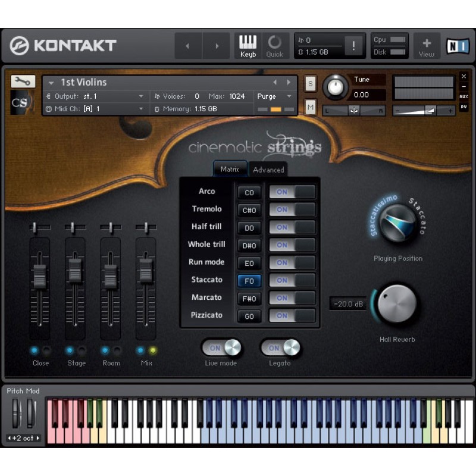
Task: Open the Keyb keyboard panel icon
Action: [x=248, y=45]
